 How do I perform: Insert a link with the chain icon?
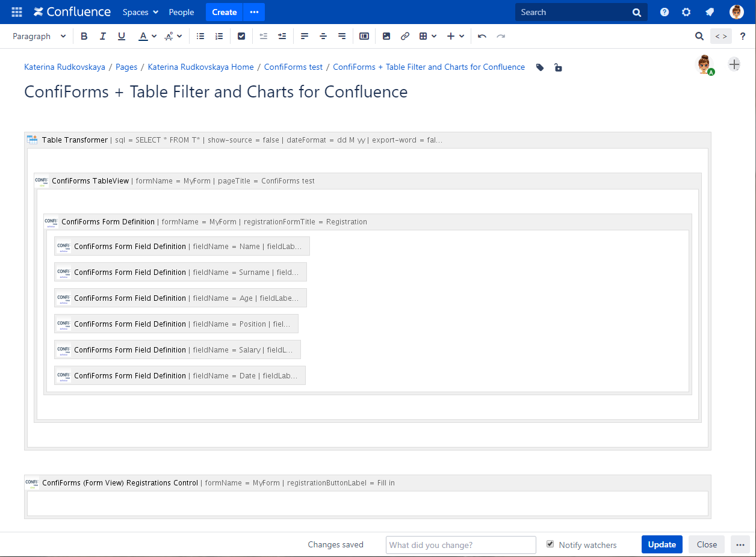coord(404,36)
